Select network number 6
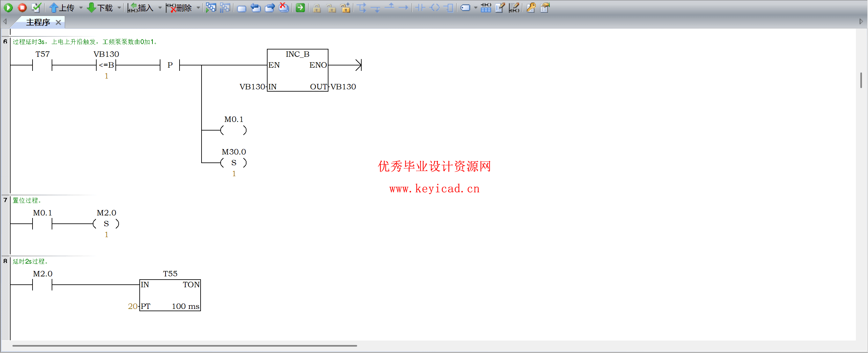The height and width of the screenshot is (353, 868). (5, 41)
